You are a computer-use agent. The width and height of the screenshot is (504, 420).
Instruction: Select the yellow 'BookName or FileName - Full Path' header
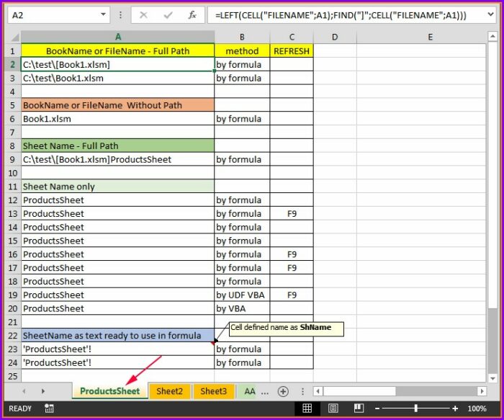click(x=117, y=51)
